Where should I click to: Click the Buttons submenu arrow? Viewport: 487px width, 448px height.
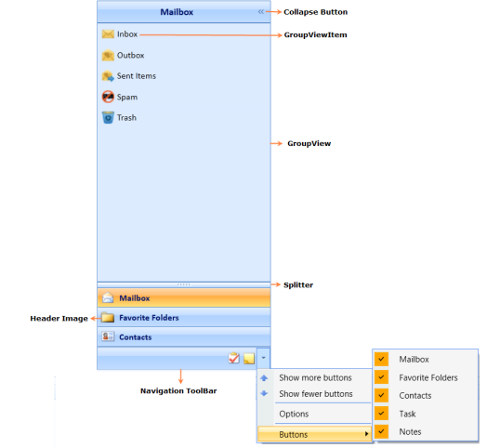tap(367, 434)
